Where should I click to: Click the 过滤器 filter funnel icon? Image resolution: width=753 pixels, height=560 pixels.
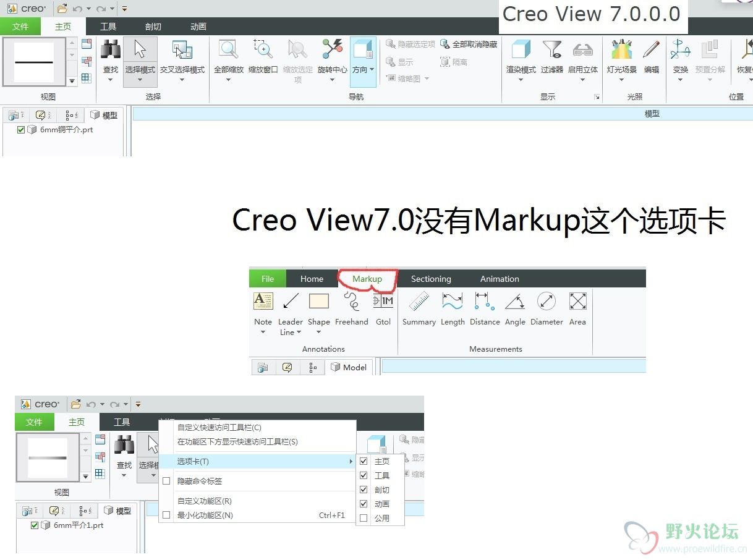pos(551,49)
